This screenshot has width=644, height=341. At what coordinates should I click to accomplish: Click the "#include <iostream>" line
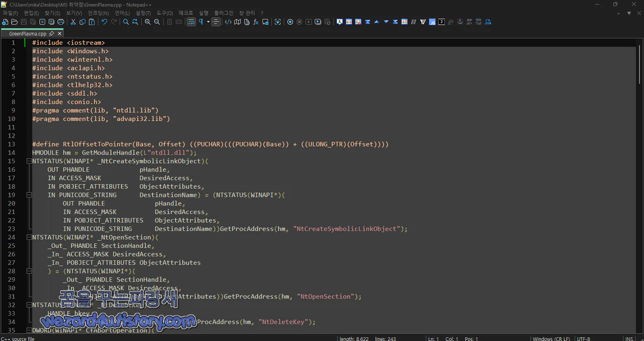click(x=68, y=43)
